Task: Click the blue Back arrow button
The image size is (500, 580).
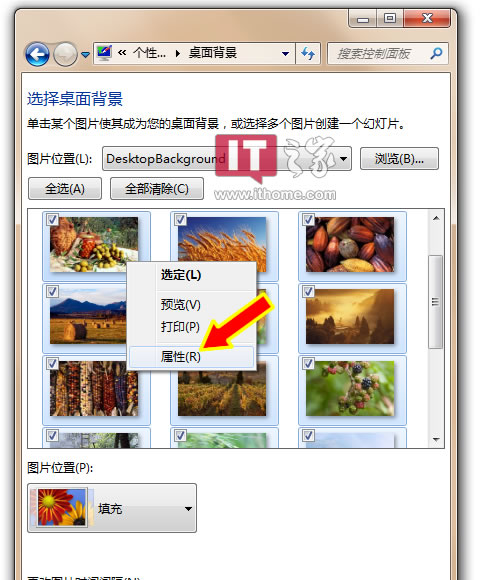Action: (37, 54)
